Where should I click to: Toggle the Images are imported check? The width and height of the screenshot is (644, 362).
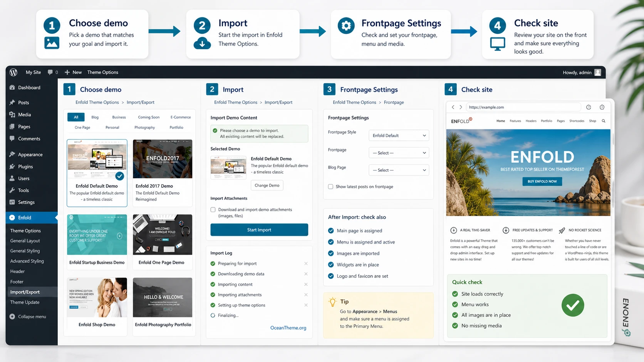point(331,253)
